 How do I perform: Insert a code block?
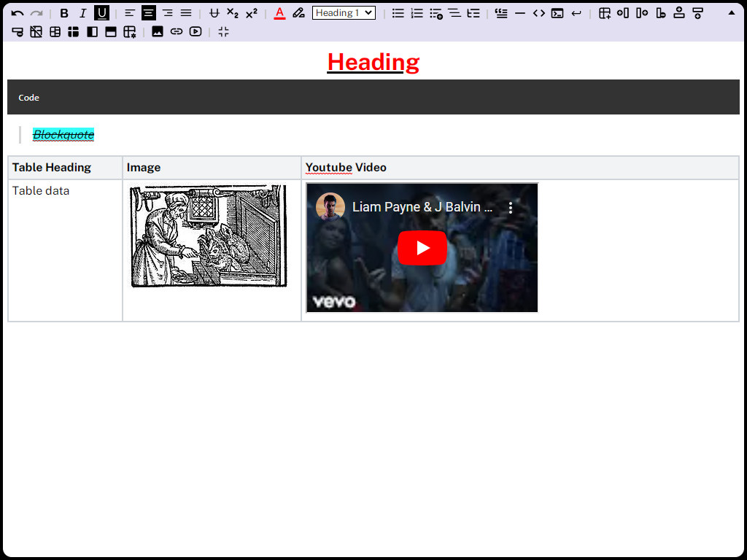[557, 13]
